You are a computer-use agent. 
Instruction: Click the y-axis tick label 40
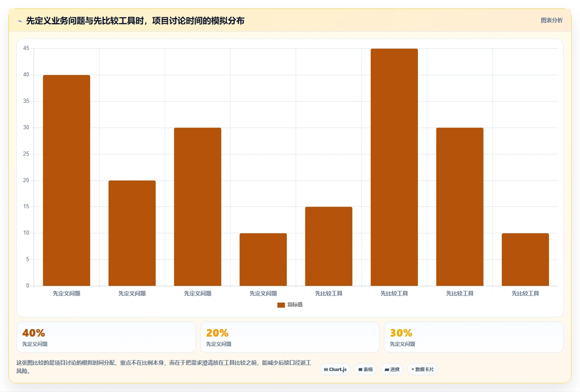tap(26, 75)
